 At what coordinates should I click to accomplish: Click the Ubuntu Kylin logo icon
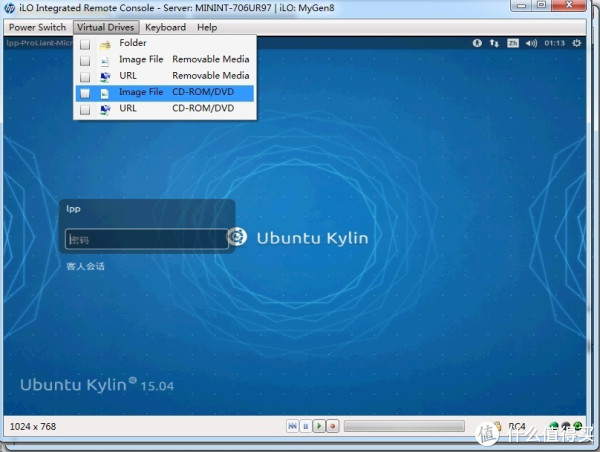pos(237,237)
